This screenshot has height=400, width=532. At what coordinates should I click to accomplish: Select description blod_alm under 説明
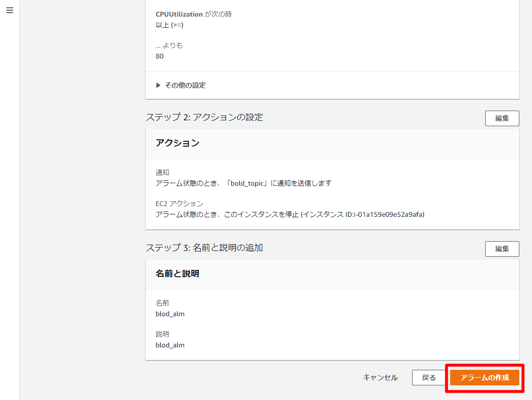pyautogui.click(x=170, y=345)
